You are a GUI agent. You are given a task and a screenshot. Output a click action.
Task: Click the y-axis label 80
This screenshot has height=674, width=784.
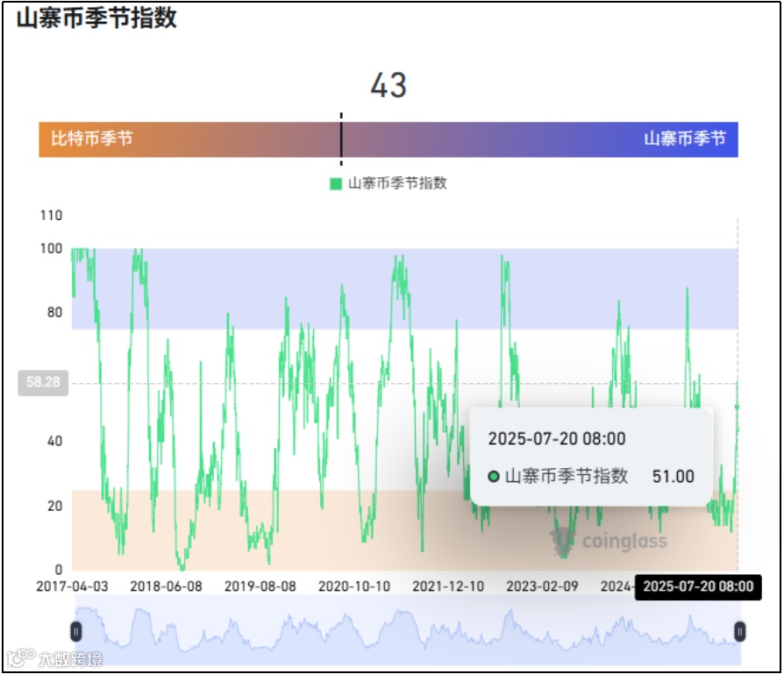pos(54,313)
